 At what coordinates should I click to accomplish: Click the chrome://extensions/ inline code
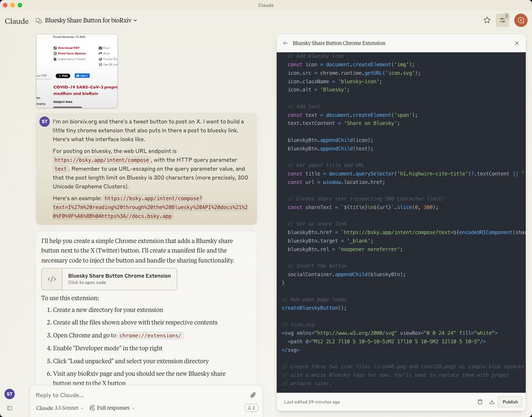click(151, 336)
